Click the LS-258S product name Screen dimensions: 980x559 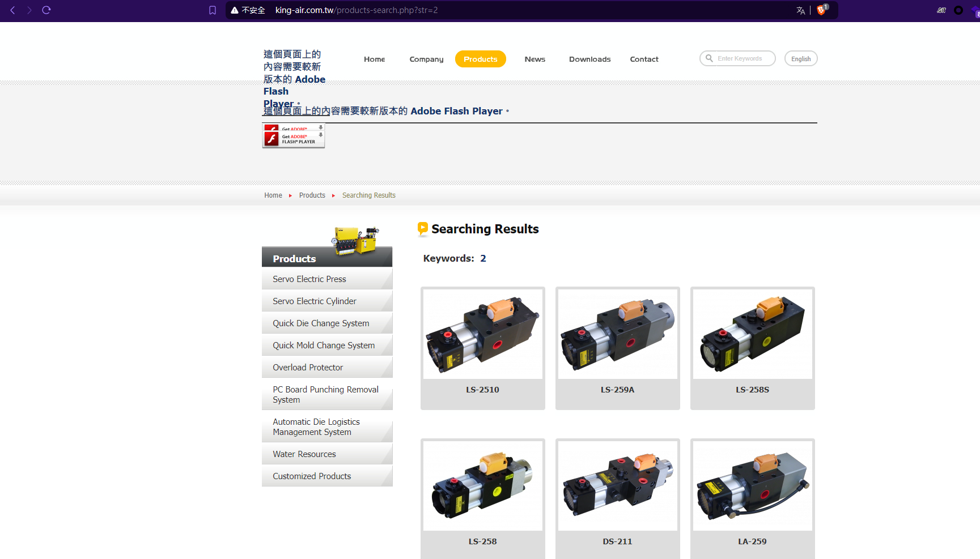coord(753,390)
